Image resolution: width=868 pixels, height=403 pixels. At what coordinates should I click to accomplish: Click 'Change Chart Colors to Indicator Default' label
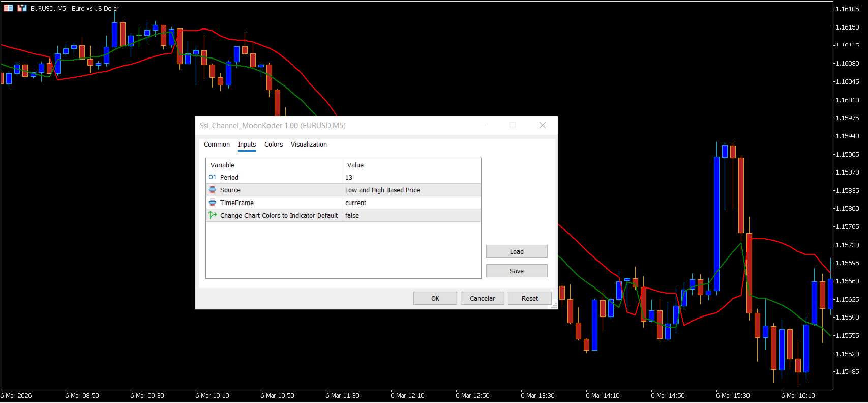[x=279, y=216]
